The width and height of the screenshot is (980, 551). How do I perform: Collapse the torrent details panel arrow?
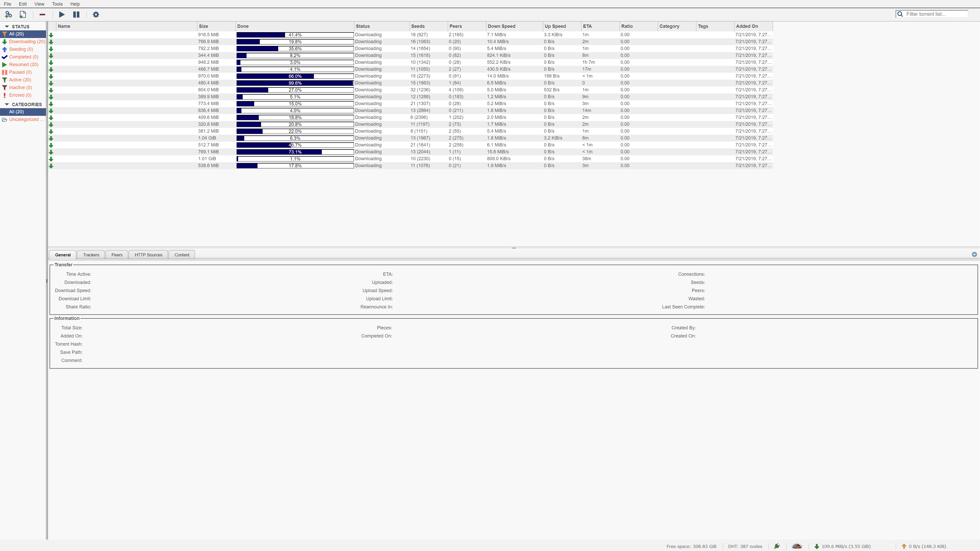[x=974, y=254]
